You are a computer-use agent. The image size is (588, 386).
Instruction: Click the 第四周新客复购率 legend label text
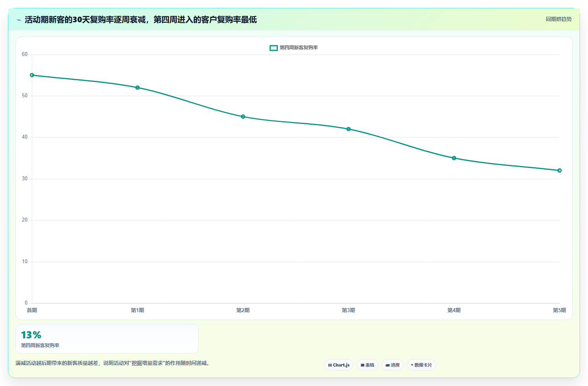pyautogui.click(x=299, y=48)
